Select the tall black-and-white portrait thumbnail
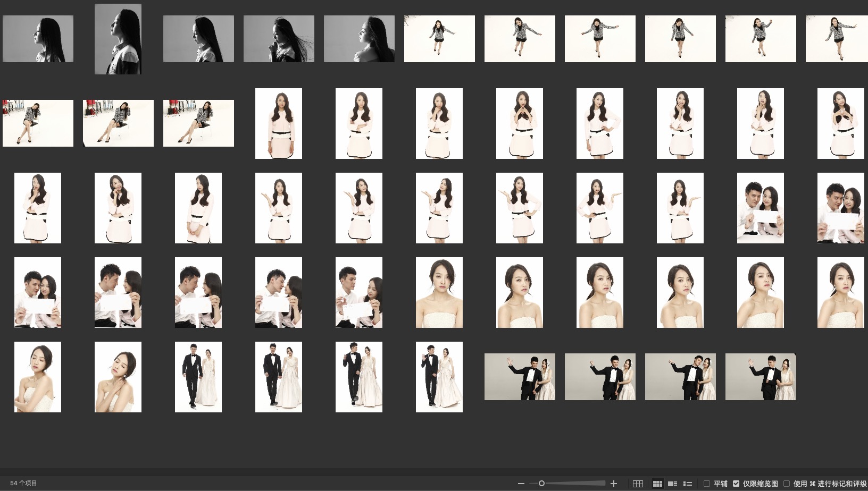Image resolution: width=868 pixels, height=491 pixels. 118,39
